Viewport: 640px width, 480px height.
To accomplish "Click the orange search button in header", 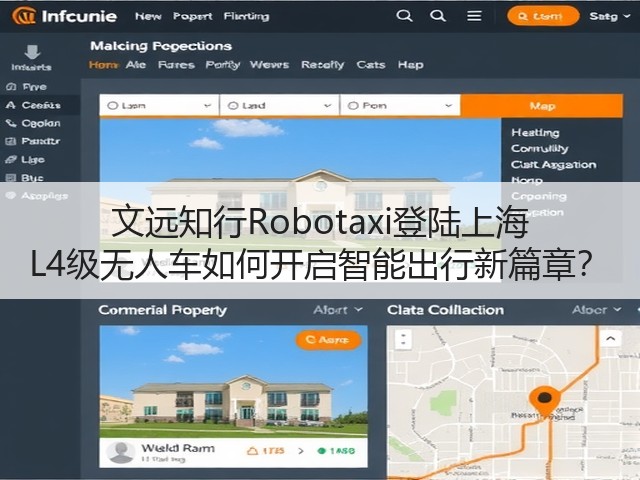I will pos(543,16).
